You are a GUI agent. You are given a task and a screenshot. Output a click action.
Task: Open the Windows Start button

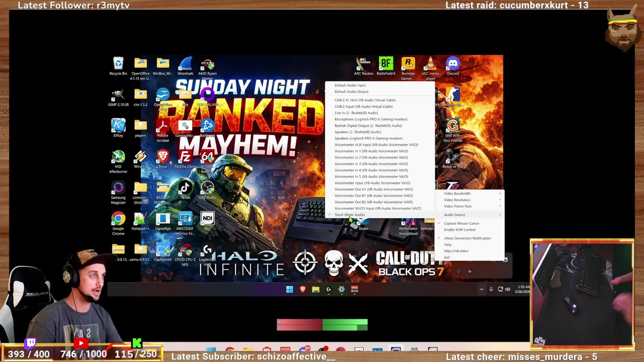pos(289,289)
